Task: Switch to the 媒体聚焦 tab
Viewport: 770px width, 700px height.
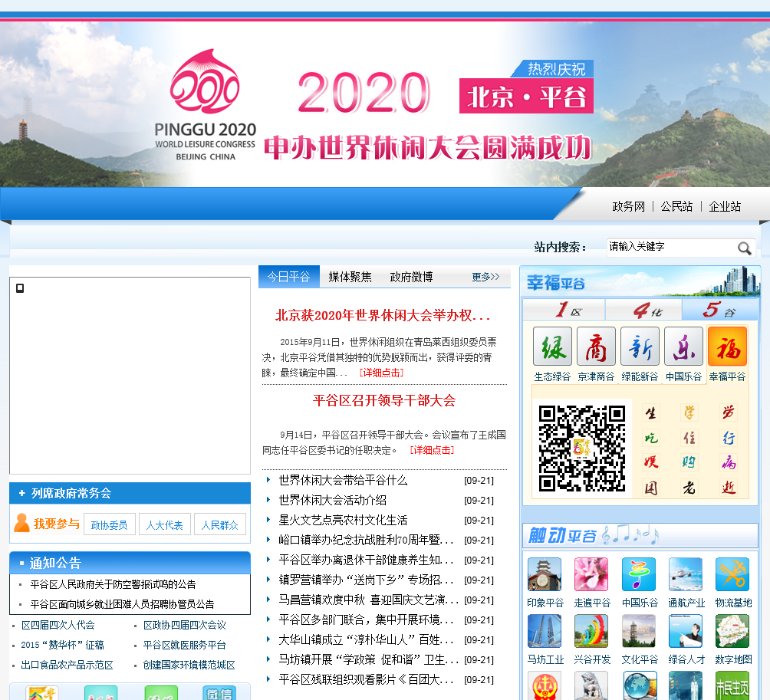Action: [350, 277]
